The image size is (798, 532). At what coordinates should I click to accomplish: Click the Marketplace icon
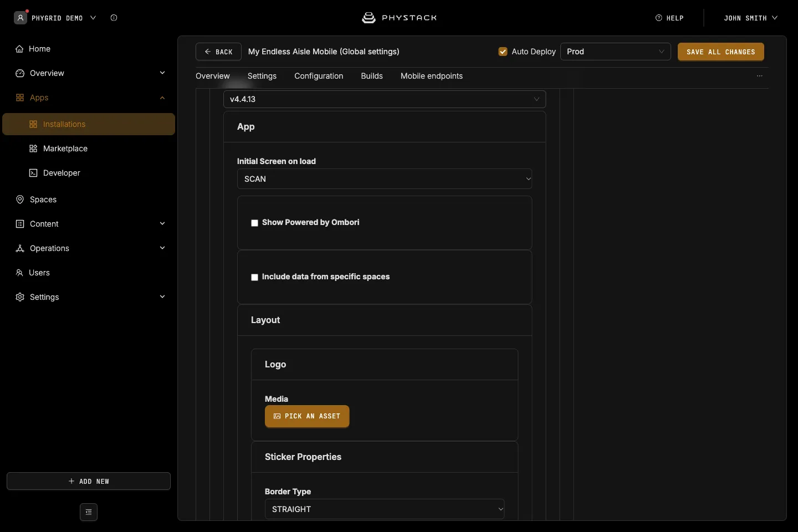tap(33, 149)
